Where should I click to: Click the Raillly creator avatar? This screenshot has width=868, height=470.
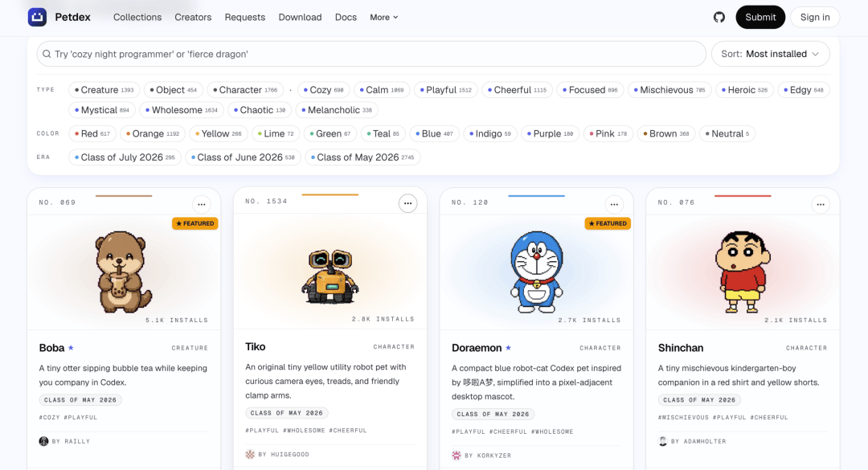[x=43, y=441]
